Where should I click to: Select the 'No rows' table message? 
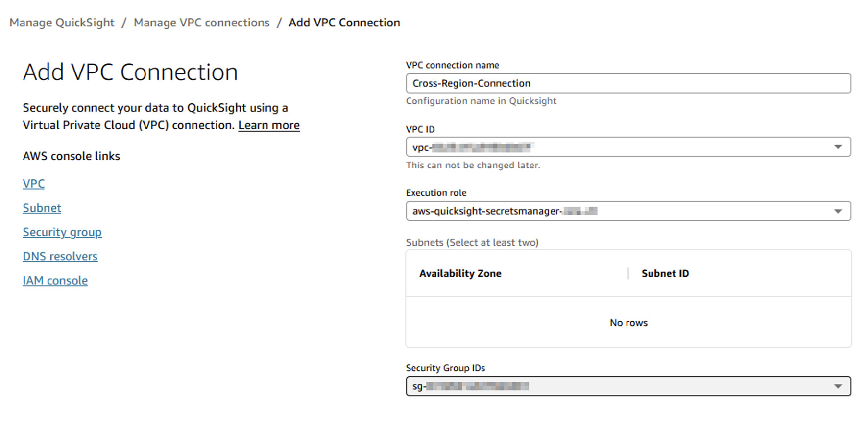coord(628,323)
